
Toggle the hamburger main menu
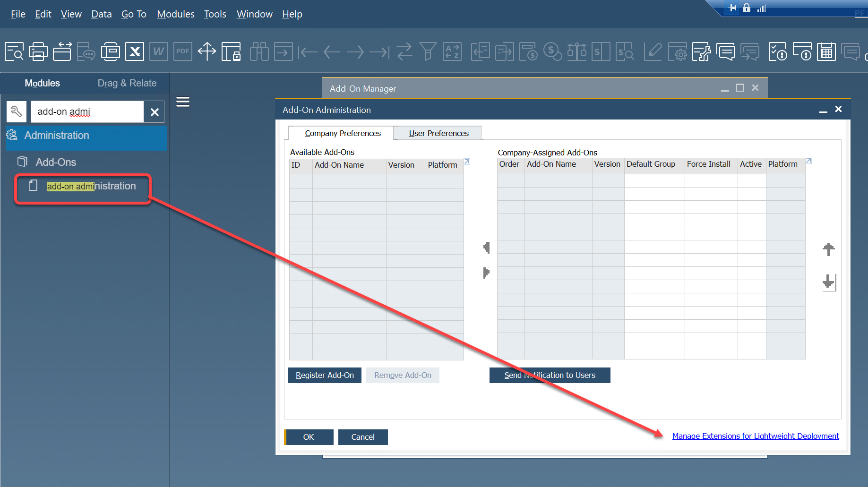(183, 102)
